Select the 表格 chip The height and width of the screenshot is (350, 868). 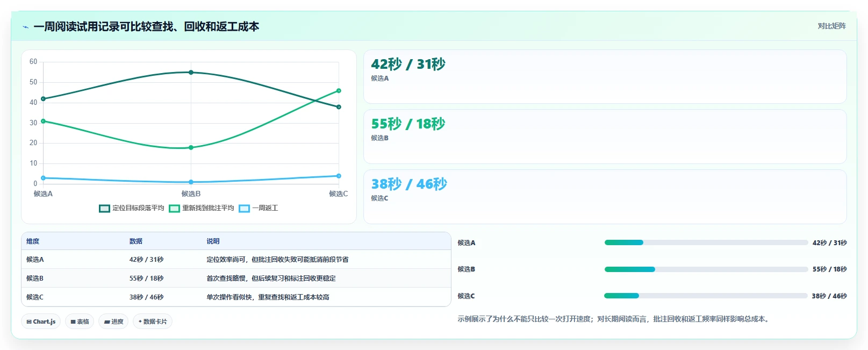[x=80, y=322]
